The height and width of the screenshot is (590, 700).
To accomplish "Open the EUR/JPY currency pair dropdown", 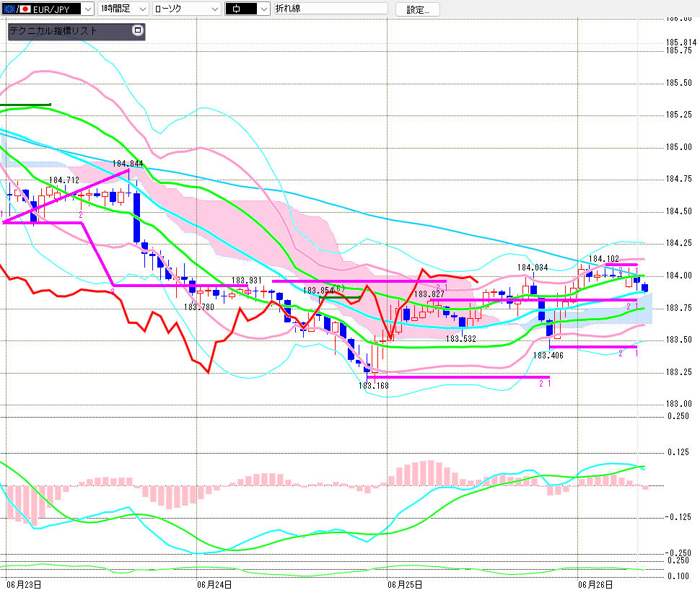I will tap(88, 9).
